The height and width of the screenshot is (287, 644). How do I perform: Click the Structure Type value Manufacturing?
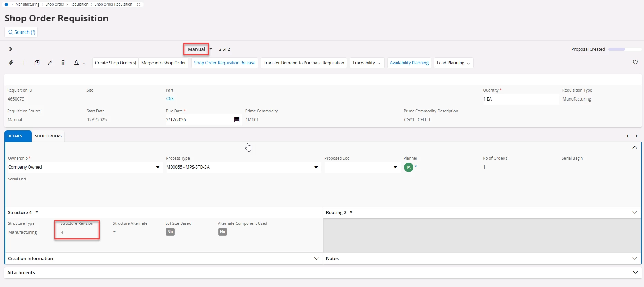click(x=22, y=232)
